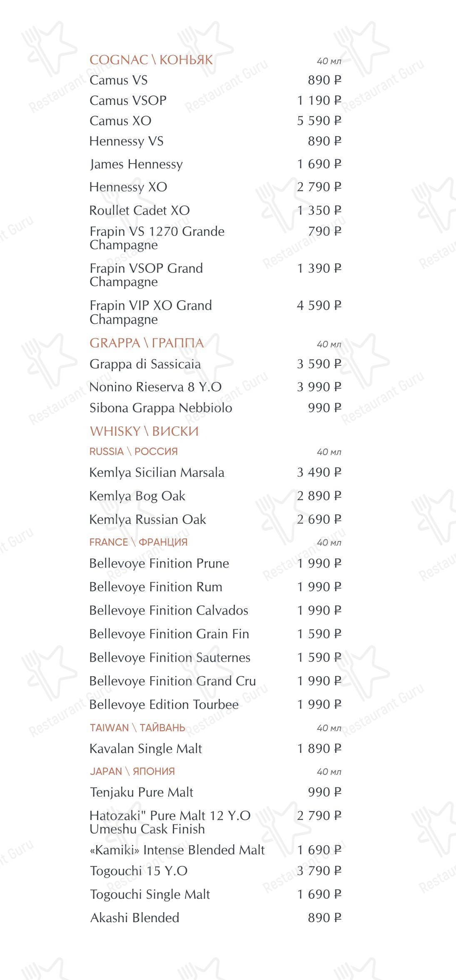Choose Bellevoye Edition Tourbee

pos(164,705)
